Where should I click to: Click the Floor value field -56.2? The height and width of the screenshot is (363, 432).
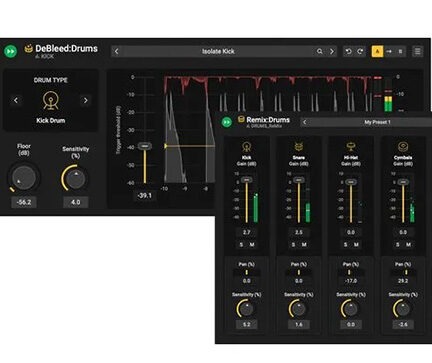[x=24, y=202]
